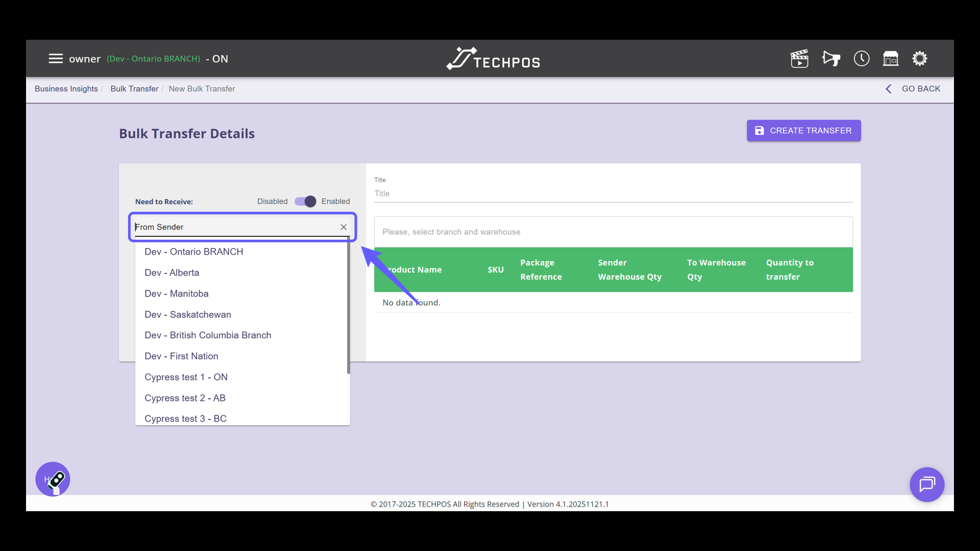Toggle the Need to Receive switch
The width and height of the screenshot is (980, 551).
(305, 202)
